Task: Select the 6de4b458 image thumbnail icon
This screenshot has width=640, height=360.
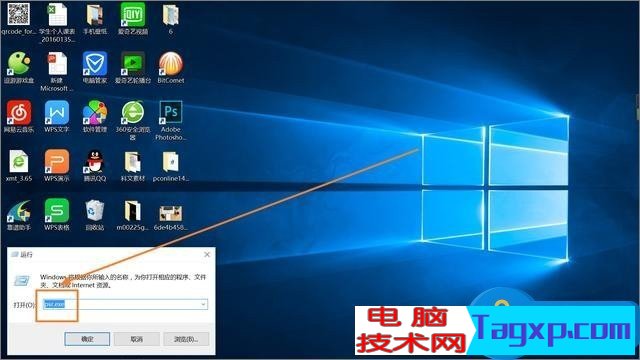Action: coord(171,214)
